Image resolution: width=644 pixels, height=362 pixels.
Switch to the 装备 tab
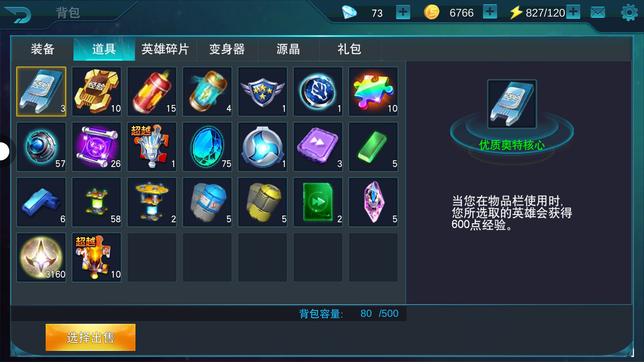coord(43,49)
